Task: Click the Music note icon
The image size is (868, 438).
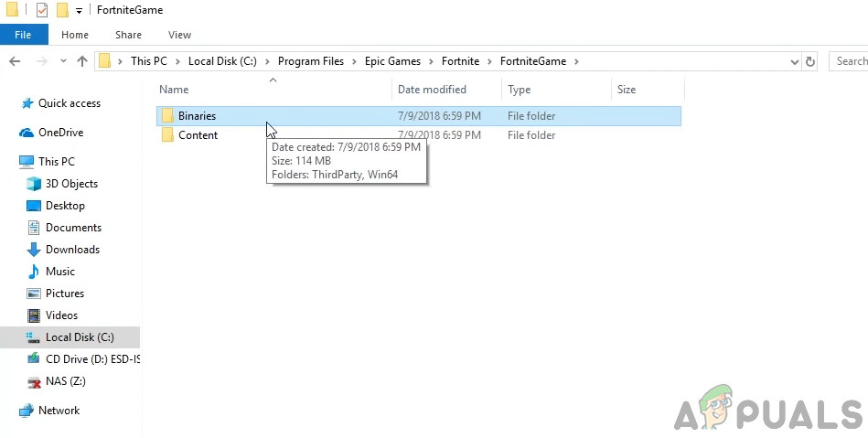Action: pyautogui.click(x=34, y=272)
